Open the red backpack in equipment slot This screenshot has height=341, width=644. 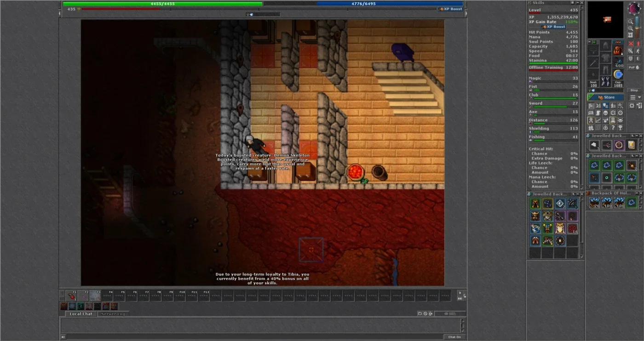[618, 50]
